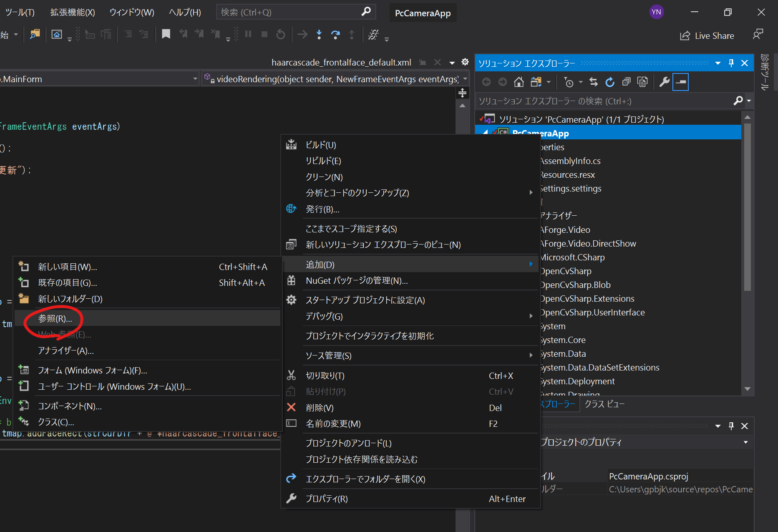Close the Solution Explorer panel
Image resolution: width=778 pixels, height=532 pixels.
pos(745,63)
